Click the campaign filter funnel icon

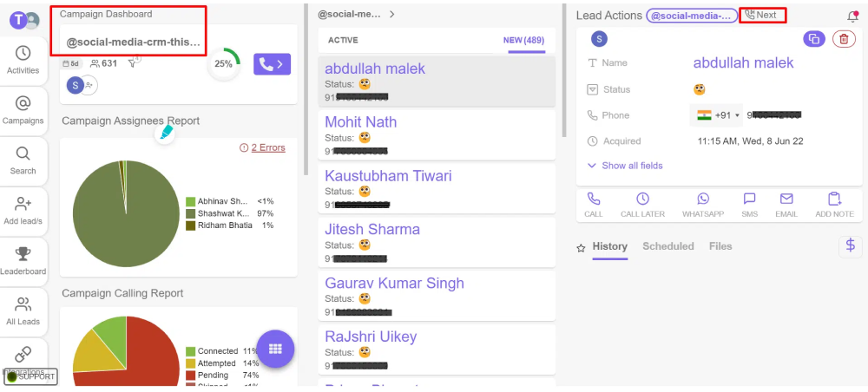point(133,63)
